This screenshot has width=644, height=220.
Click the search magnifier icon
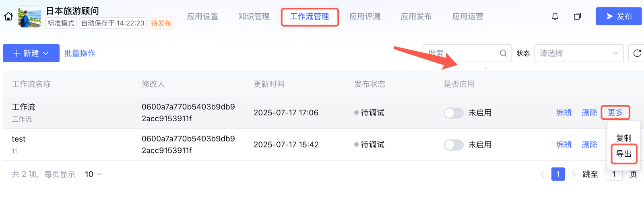click(503, 53)
